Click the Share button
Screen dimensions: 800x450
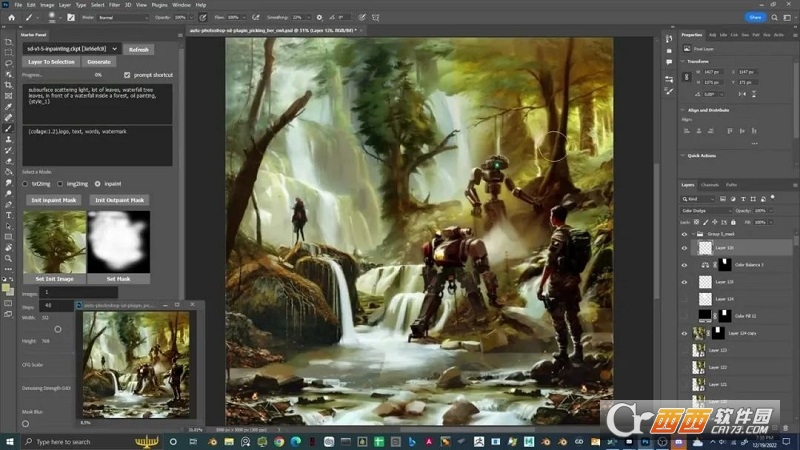click(755, 17)
